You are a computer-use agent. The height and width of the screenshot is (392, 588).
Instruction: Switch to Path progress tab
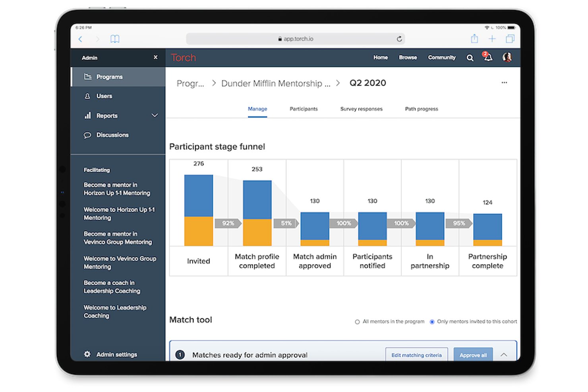coord(422,109)
